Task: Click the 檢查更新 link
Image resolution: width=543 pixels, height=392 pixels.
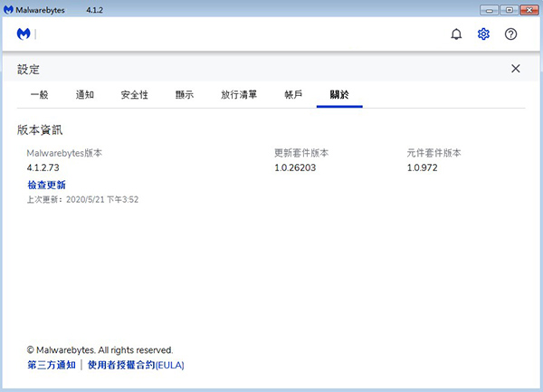Action: click(x=46, y=185)
